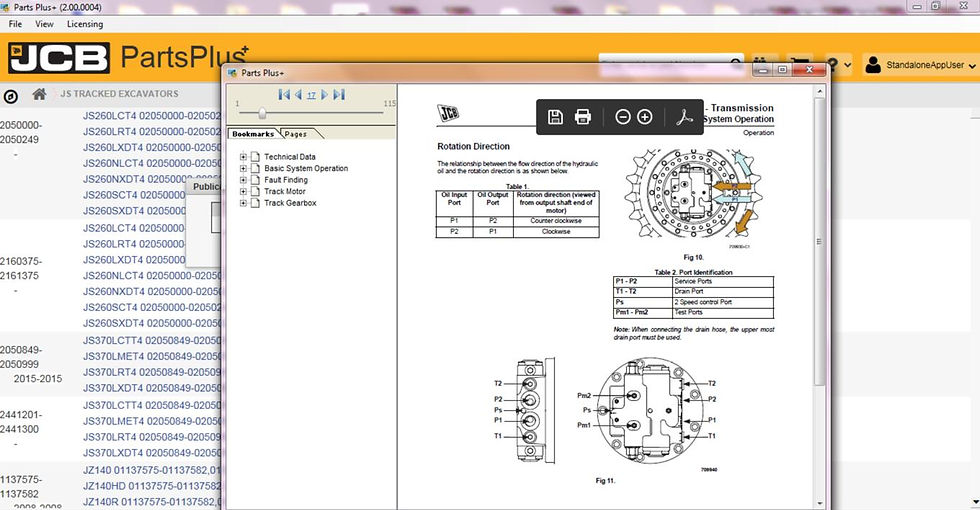Screen dimensions: 980x510
Task: Open the Licensing menu
Action: [x=85, y=24]
